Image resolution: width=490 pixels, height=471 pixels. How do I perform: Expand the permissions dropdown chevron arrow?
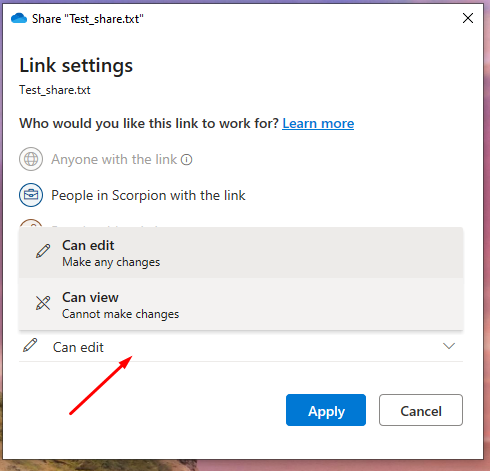point(449,346)
